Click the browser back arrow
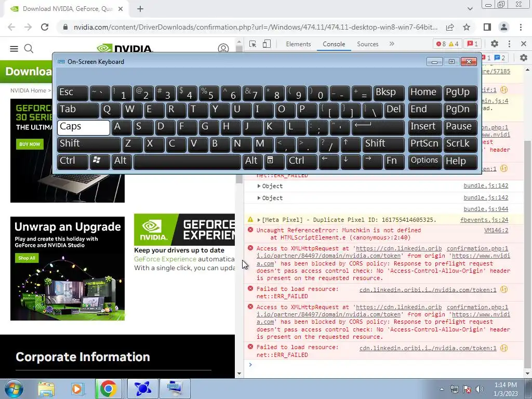Screen dimensions: 532x399 coord(11,27)
